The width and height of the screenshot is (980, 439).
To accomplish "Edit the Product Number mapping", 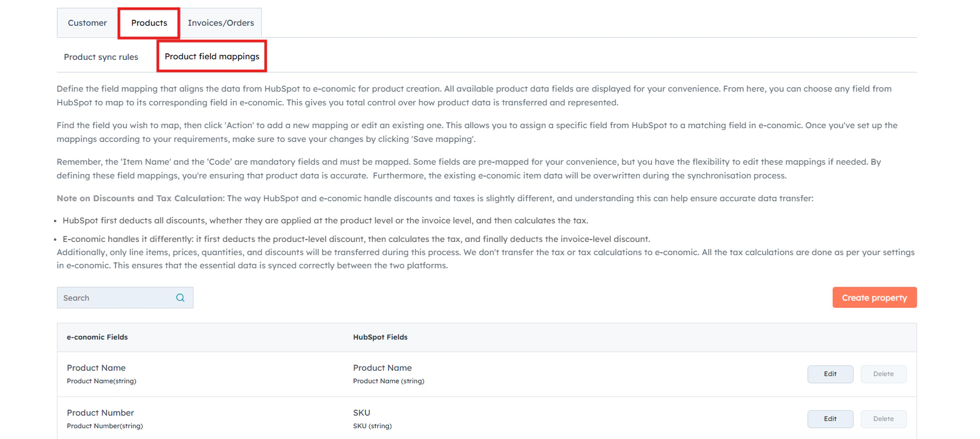I will [830, 419].
